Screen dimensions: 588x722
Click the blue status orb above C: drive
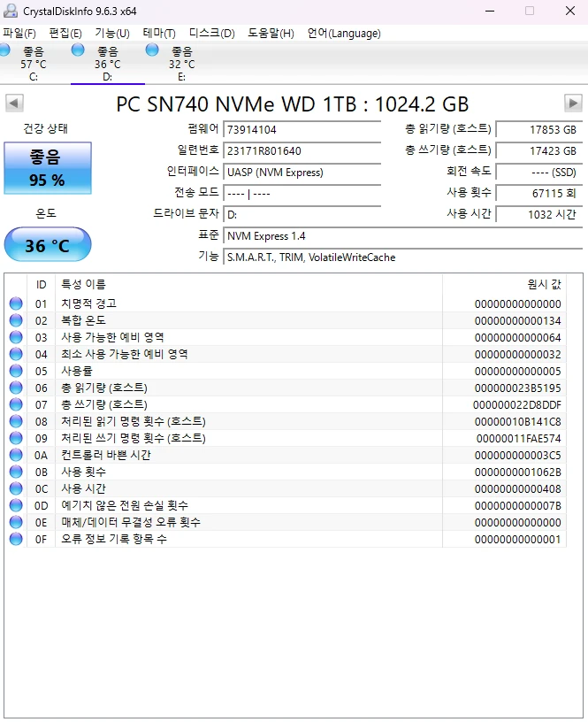[x=4, y=50]
